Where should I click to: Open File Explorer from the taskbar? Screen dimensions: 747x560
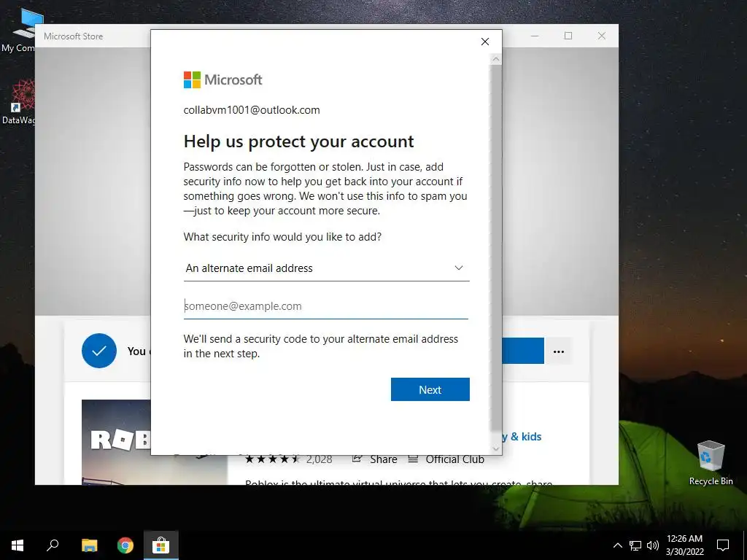coord(89,545)
